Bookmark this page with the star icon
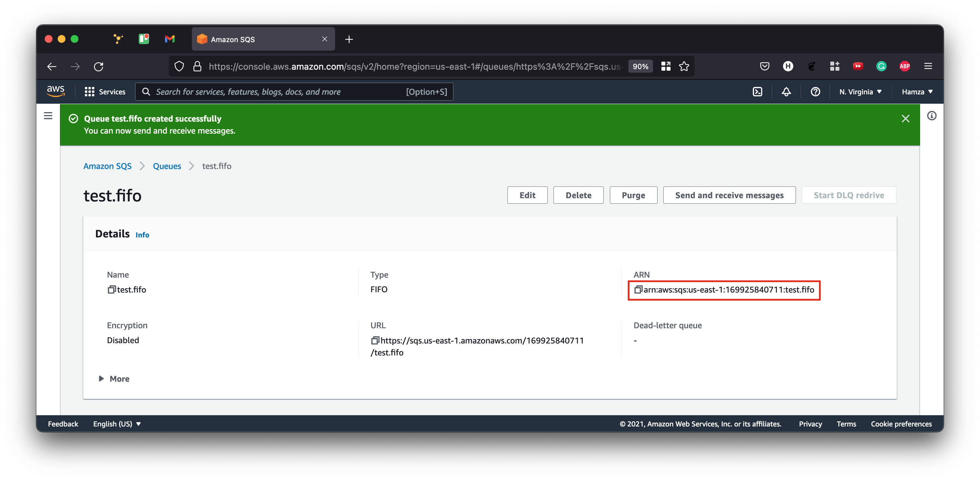 tap(684, 66)
